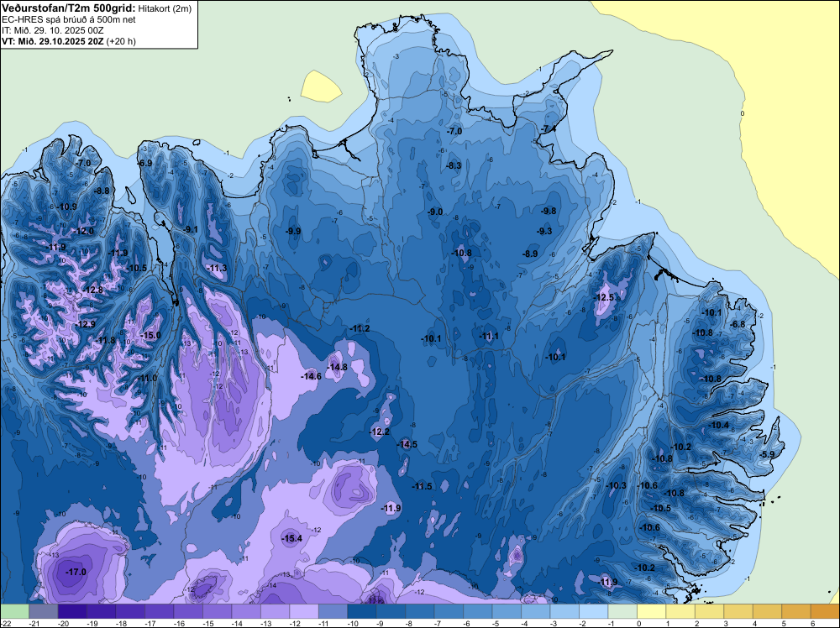Click the -9.0 temperature label
The height and width of the screenshot is (628, 840).
[435, 212]
